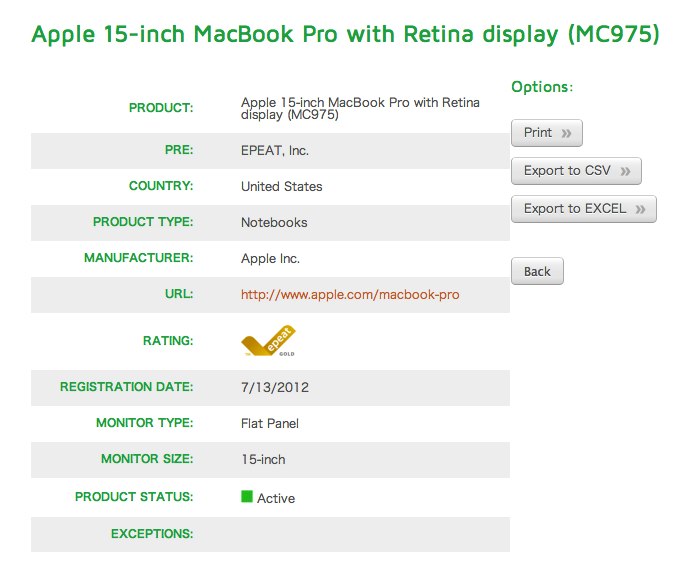
Task: Click the 'Active' status text
Action: point(276,498)
